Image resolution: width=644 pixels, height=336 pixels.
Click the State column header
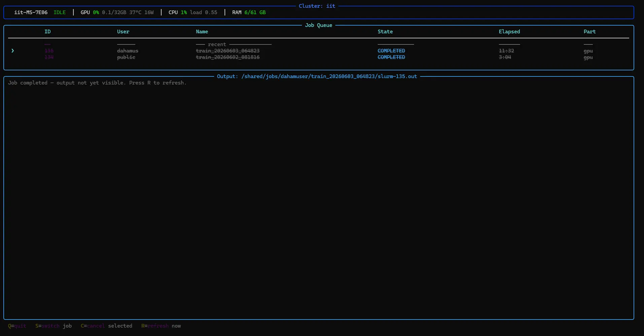click(385, 32)
